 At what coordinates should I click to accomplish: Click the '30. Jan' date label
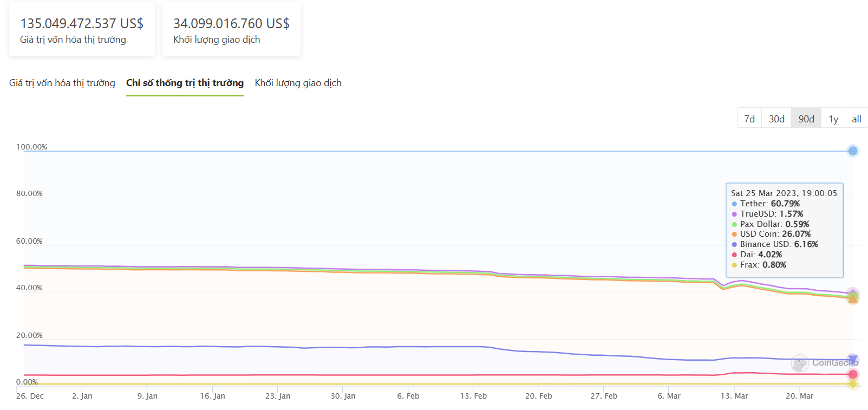343,396
